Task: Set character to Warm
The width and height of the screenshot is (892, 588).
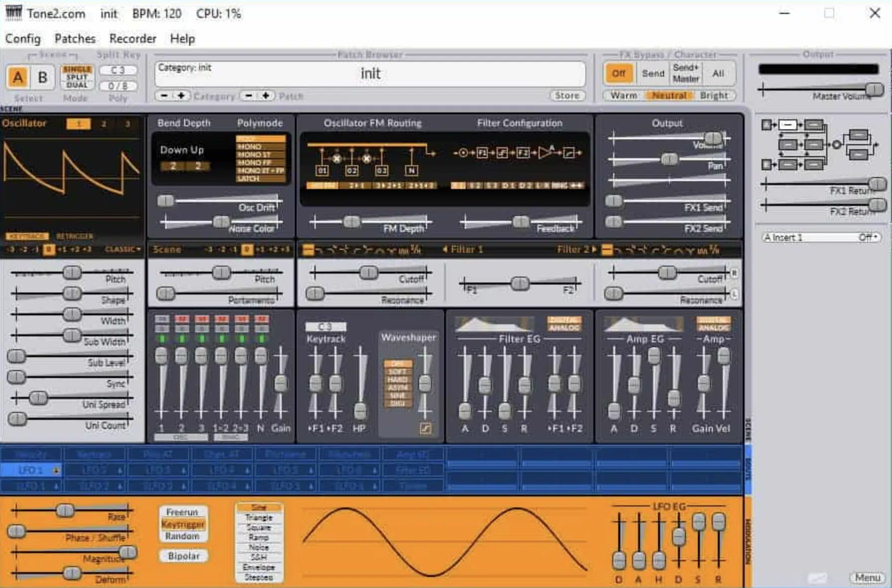Action: [624, 96]
